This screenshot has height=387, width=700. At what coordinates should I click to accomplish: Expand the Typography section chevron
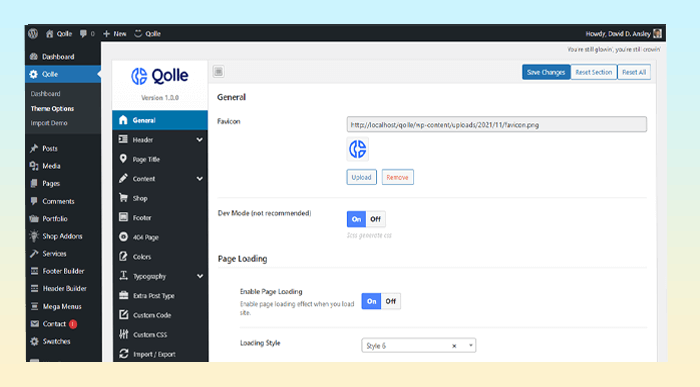click(x=200, y=276)
